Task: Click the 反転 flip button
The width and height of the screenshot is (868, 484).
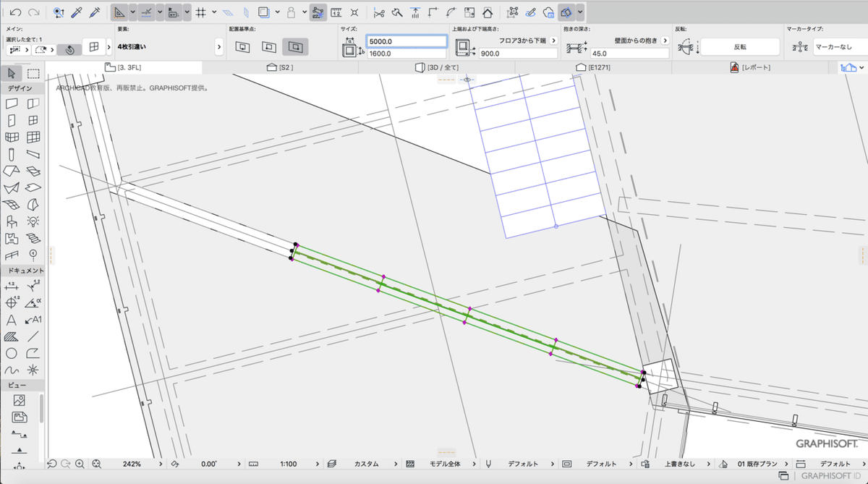Action: [x=740, y=47]
